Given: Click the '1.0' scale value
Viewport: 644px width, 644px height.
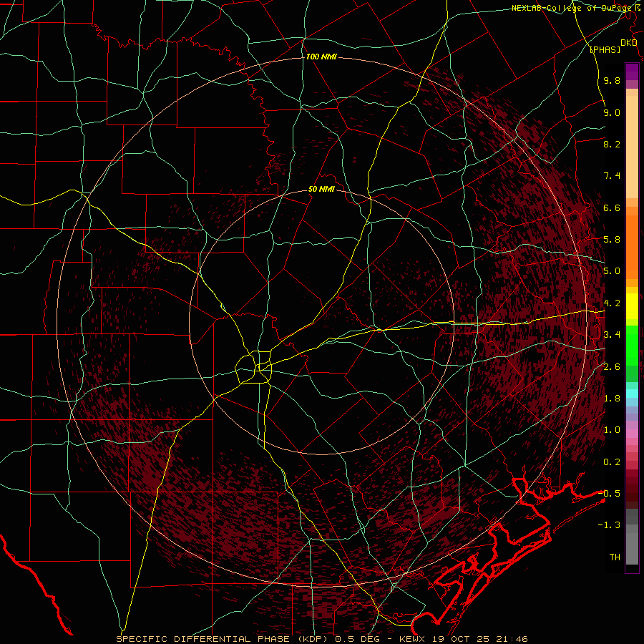Looking at the screenshot, I should point(612,431).
